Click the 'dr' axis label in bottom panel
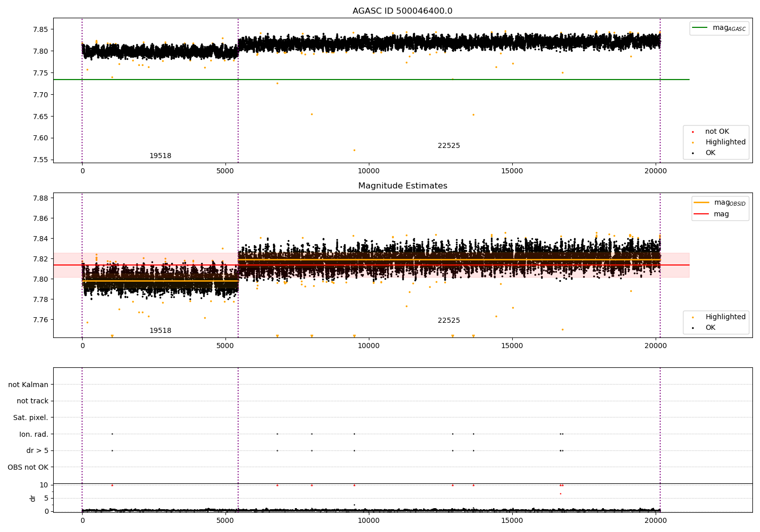The image size is (760, 532). pos(33,498)
